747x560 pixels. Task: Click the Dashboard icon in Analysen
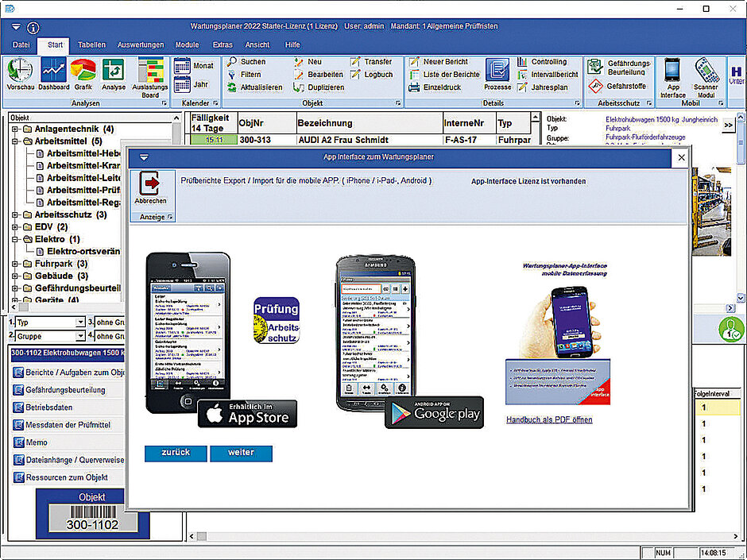click(54, 71)
